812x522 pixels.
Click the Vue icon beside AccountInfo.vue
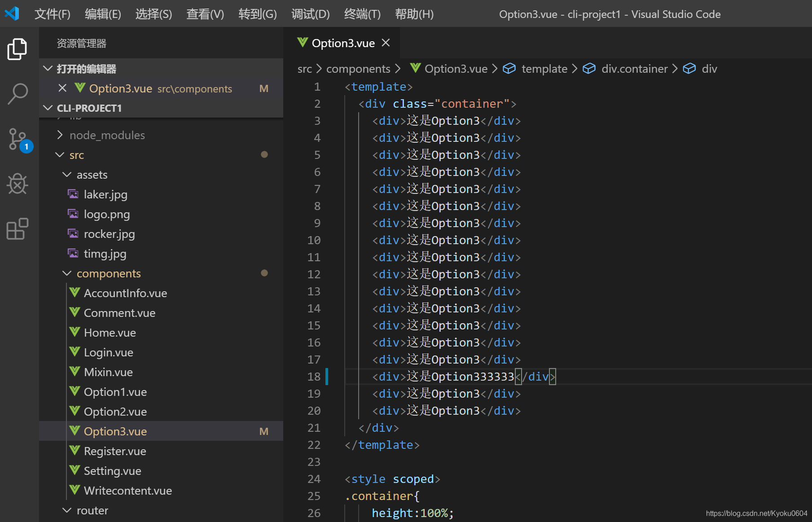[75, 292]
